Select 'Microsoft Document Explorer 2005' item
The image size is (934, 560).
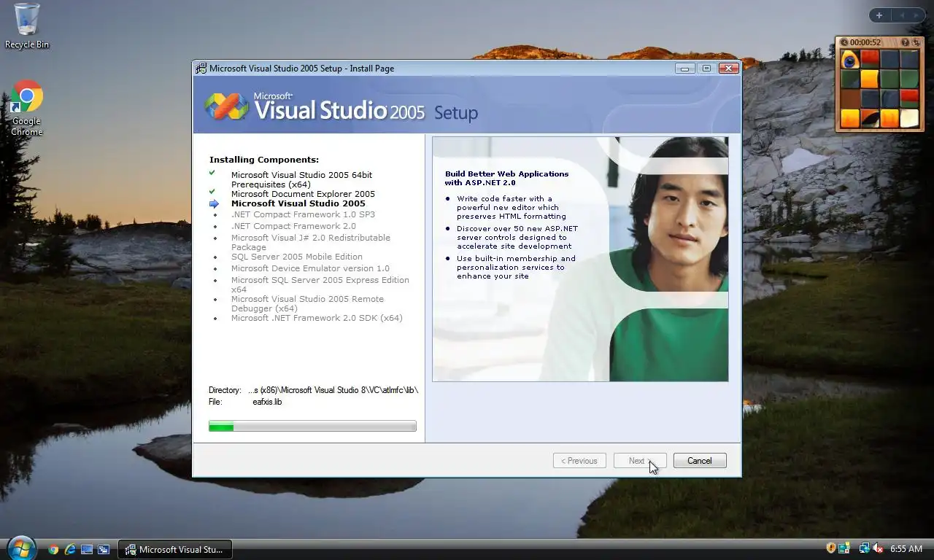click(303, 194)
